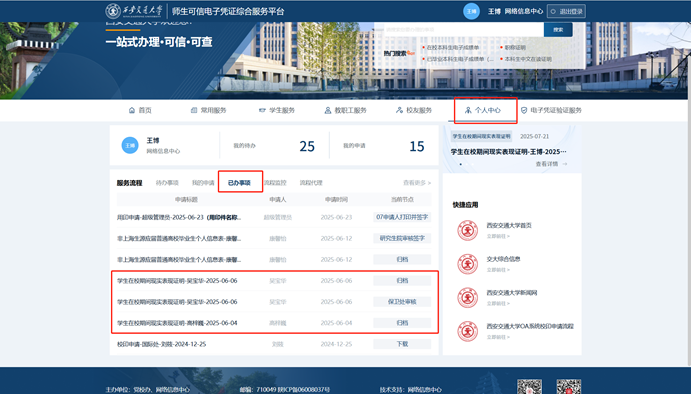Switch to the 学生服务 tab
Screen dimensions: 691x394
pyautogui.click(x=277, y=110)
